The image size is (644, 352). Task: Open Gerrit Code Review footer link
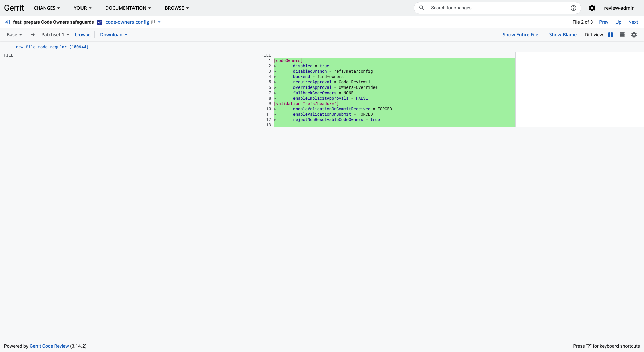pyautogui.click(x=49, y=346)
